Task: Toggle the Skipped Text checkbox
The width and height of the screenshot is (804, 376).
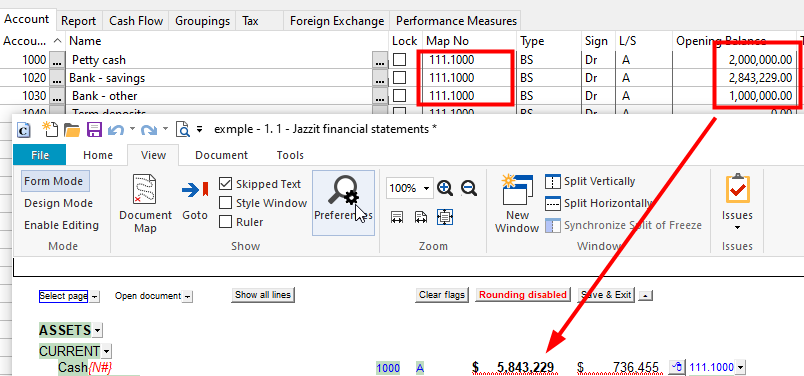Action: (225, 184)
